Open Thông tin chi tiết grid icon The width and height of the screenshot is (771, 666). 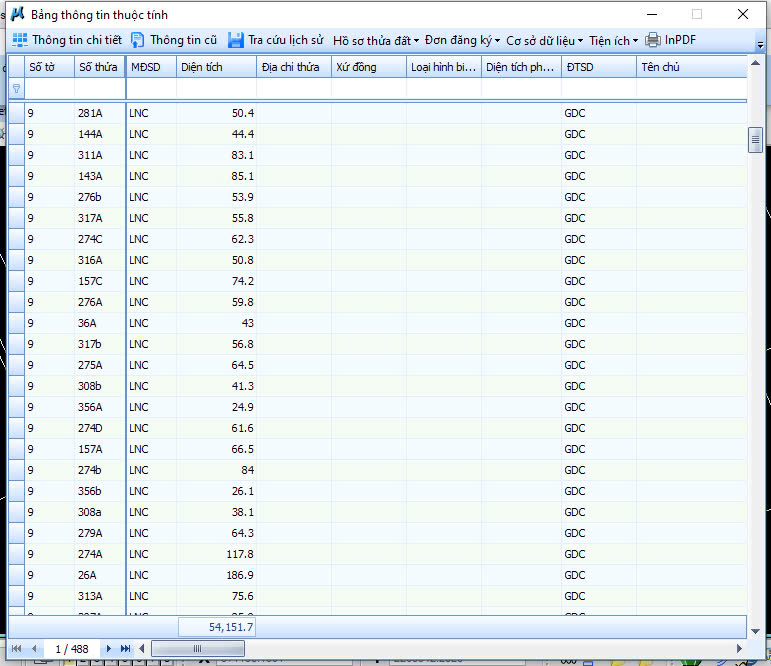pos(20,41)
